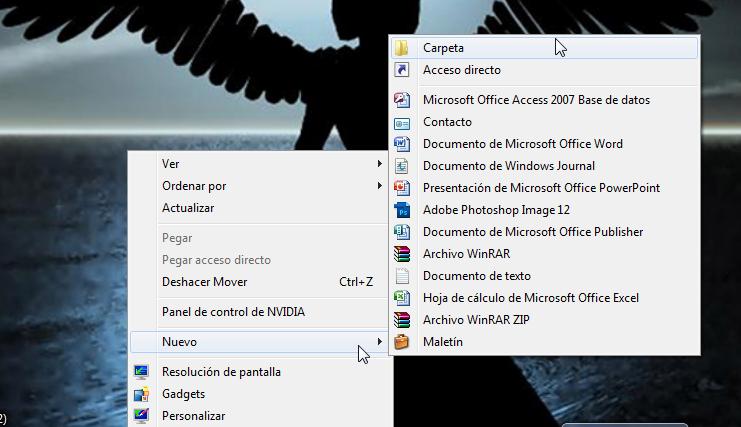Expand the Nuevo submenu arrow
Viewport: 741px width, 427px height.
tap(379, 341)
